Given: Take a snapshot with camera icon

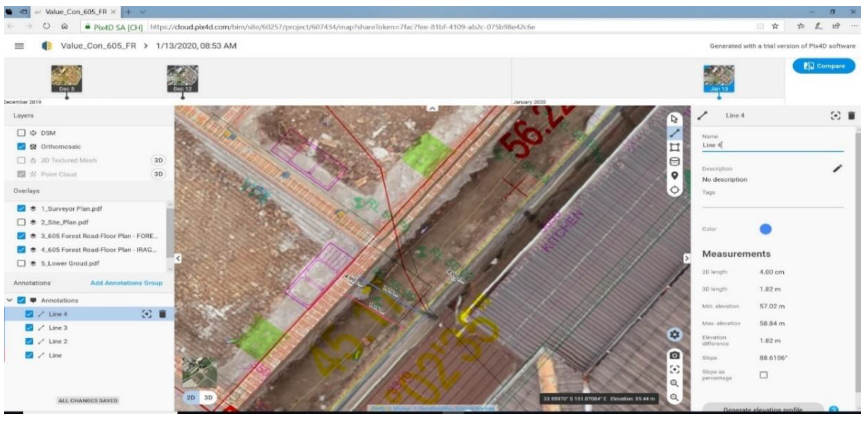Looking at the screenshot, I should click(x=674, y=355).
